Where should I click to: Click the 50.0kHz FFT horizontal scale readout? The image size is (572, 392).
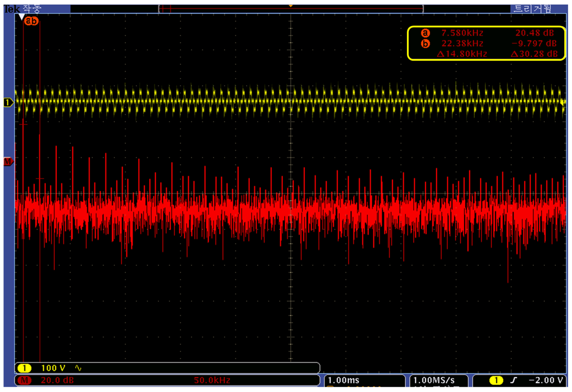pyautogui.click(x=212, y=380)
